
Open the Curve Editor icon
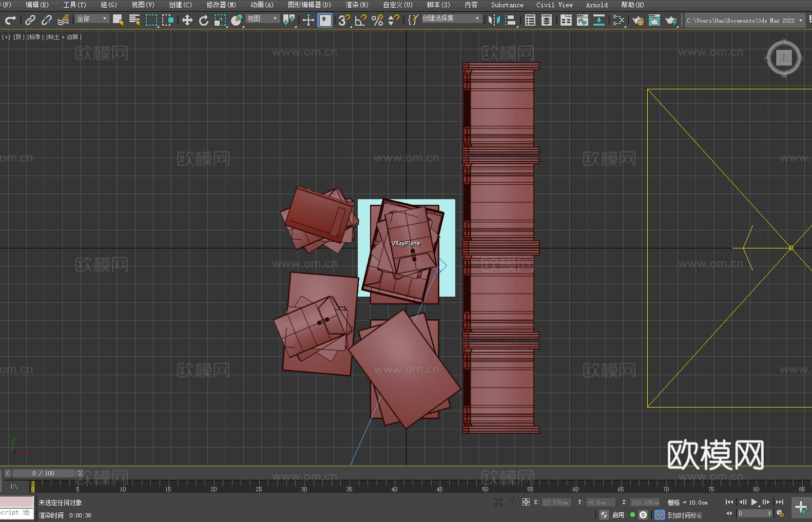click(x=583, y=20)
